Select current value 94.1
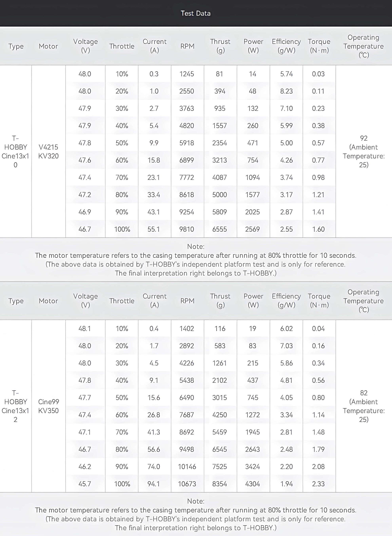This screenshot has width=392, height=536. (154, 484)
